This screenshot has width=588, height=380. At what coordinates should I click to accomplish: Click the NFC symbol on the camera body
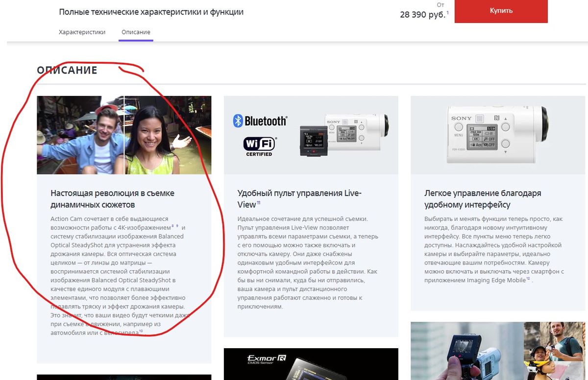coord(496,119)
